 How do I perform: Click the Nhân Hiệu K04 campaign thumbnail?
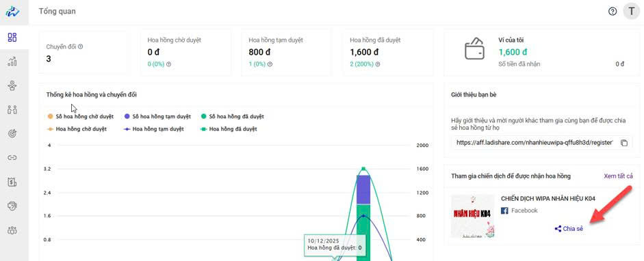pyautogui.click(x=473, y=216)
